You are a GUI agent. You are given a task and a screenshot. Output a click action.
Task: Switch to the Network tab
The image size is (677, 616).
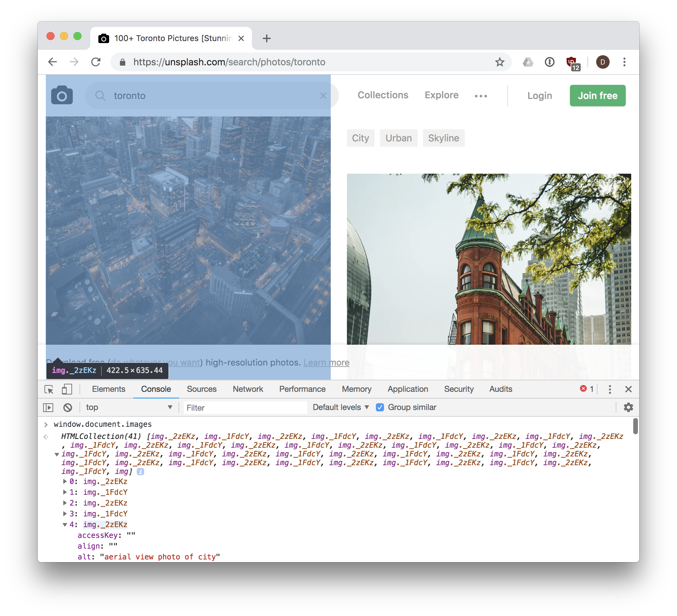[248, 389]
